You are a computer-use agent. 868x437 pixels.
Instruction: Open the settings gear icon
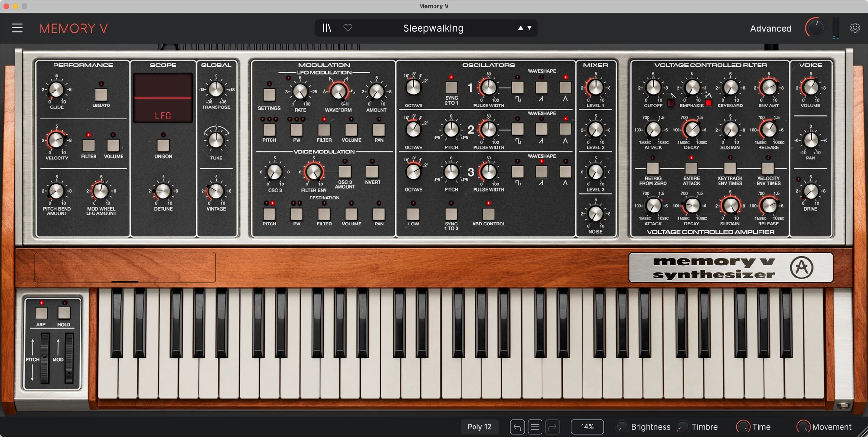click(855, 28)
